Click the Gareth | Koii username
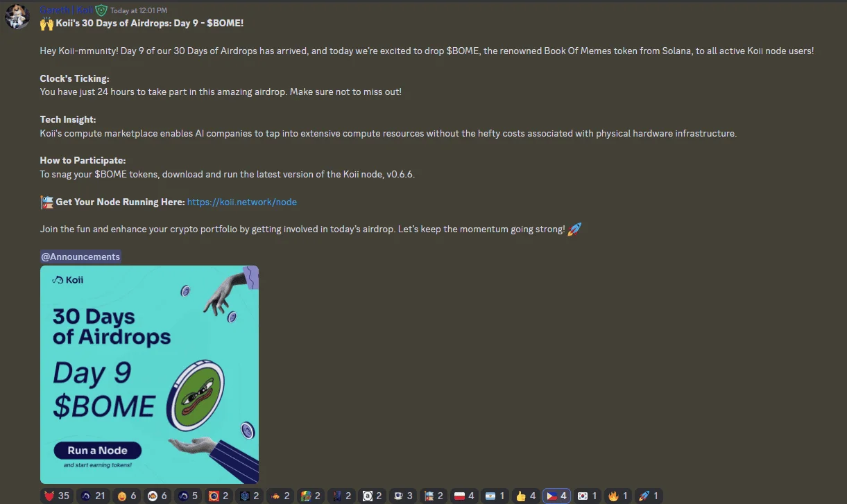The width and height of the screenshot is (847, 504). (x=67, y=10)
